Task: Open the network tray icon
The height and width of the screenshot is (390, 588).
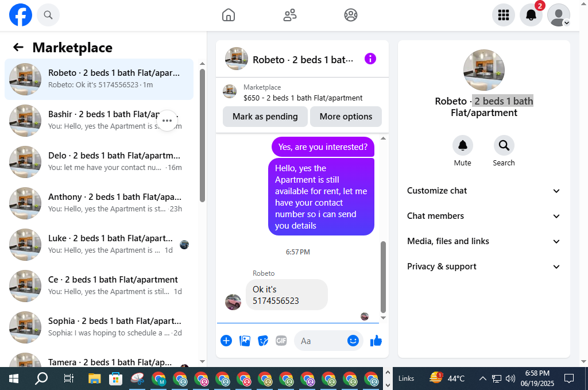Action: (x=497, y=379)
